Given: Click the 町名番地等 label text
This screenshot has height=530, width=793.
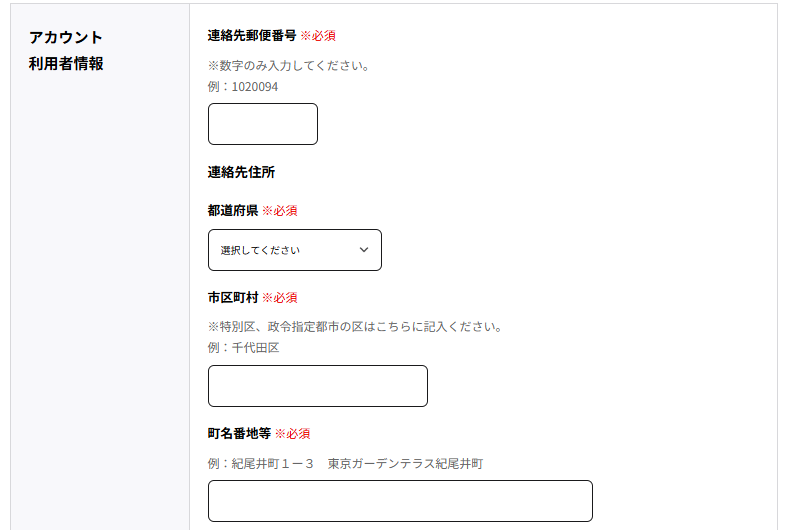Looking at the screenshot, I should tap(239, 433).
